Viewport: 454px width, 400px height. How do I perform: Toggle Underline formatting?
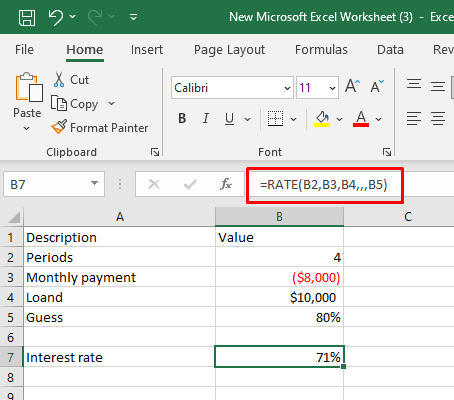pyautogui.click(x=229, y=118)
